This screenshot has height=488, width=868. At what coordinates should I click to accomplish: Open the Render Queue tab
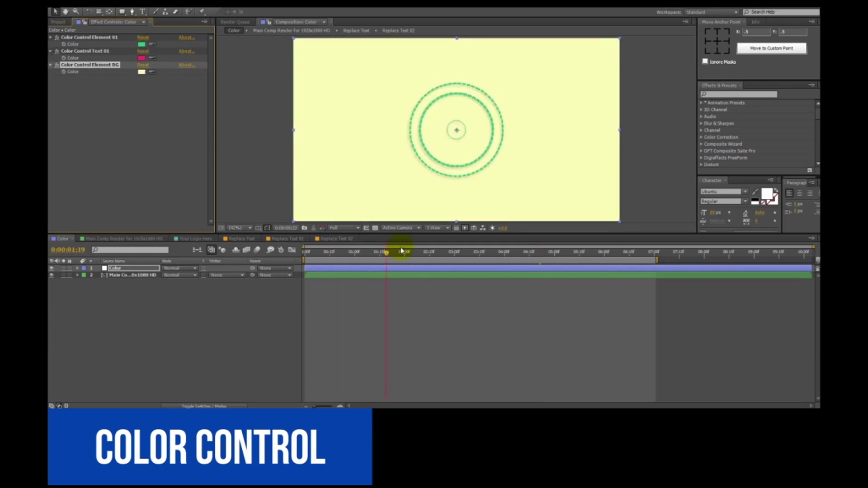[235, 22]
